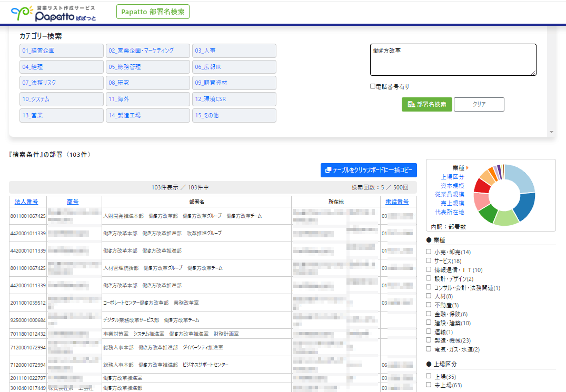Check the 不動産(3) filter
Screen dimensions: 566x392
tap(429, 305)
